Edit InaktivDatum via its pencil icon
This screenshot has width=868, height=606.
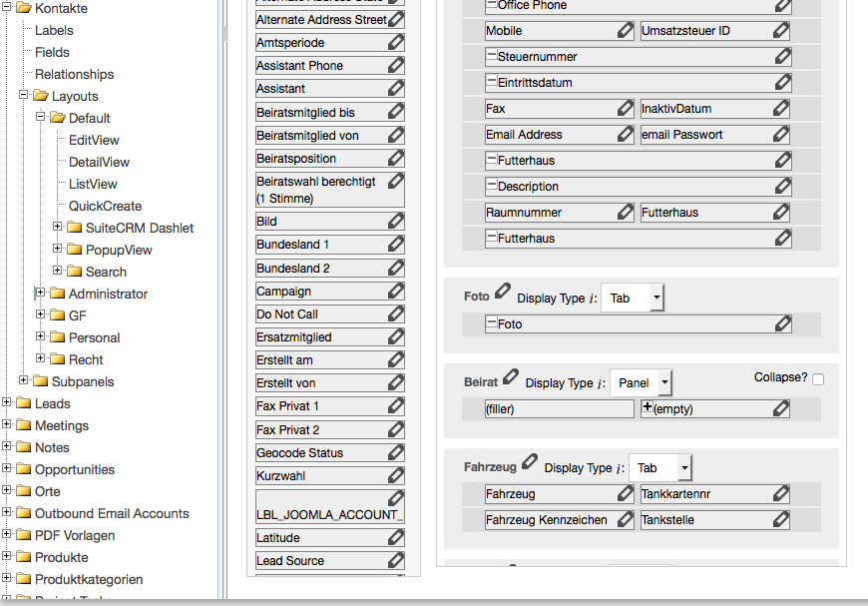[x=781, y=108]
